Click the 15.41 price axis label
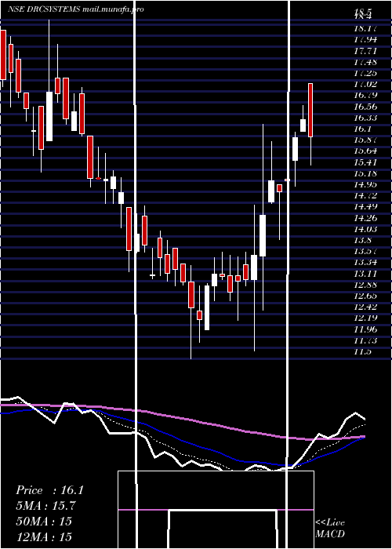Image resolution: width=392 pixels, height=549 pixels. [365, 162]
